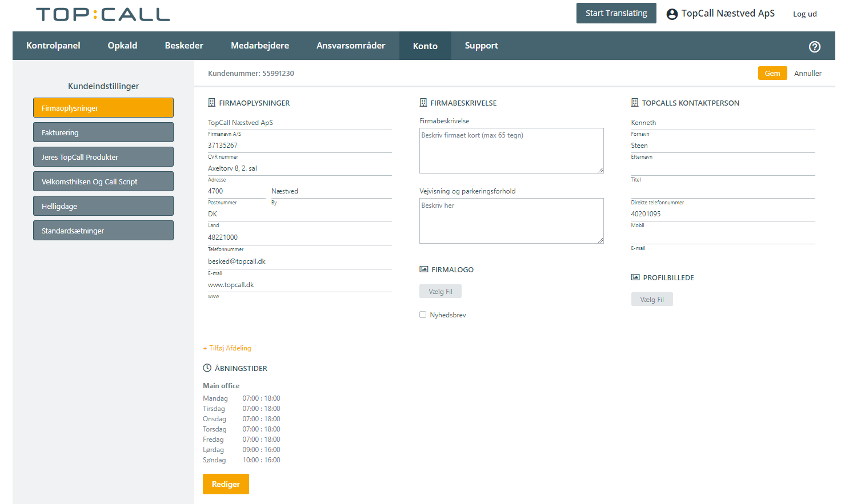Click the Åbningstider clock icon
The height and width of the screenshot is (504, 849).
coord(207,368)
